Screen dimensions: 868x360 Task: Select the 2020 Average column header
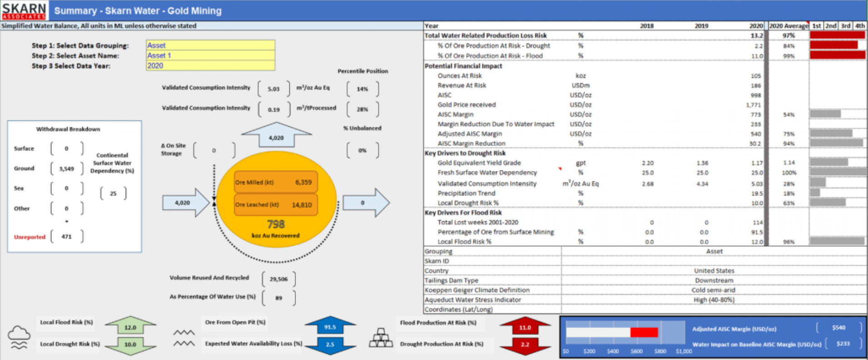point(788,26)
